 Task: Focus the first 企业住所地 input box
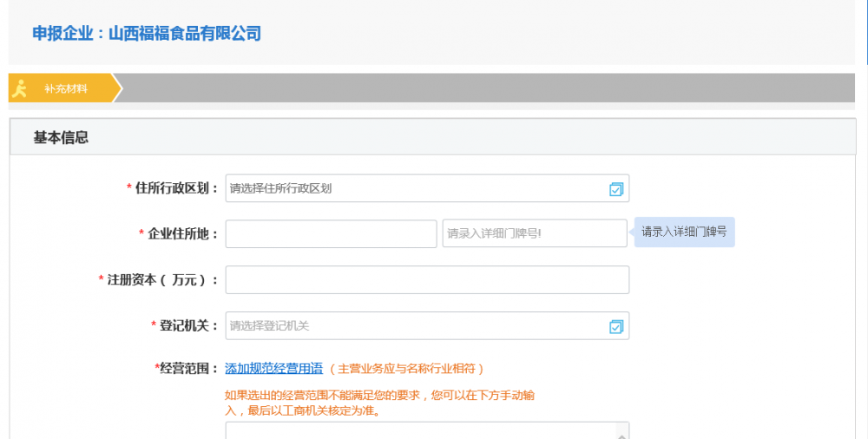click(331, 233)
